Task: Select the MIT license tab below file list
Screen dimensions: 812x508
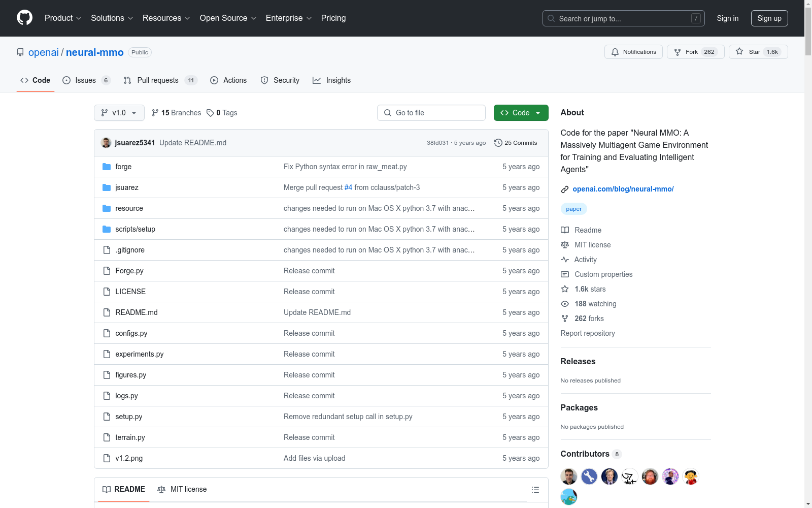Action: (x=182, y=489)
